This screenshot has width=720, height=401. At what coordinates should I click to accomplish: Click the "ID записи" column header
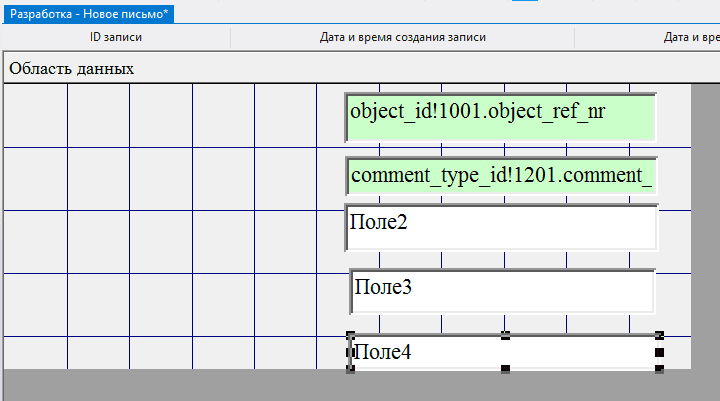pos(116,38)
